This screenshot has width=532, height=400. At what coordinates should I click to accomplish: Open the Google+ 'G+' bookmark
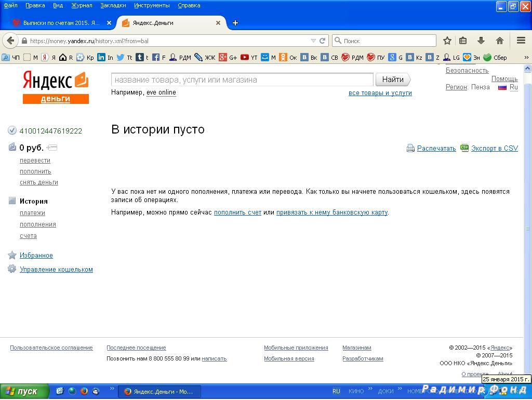point(228,57)
